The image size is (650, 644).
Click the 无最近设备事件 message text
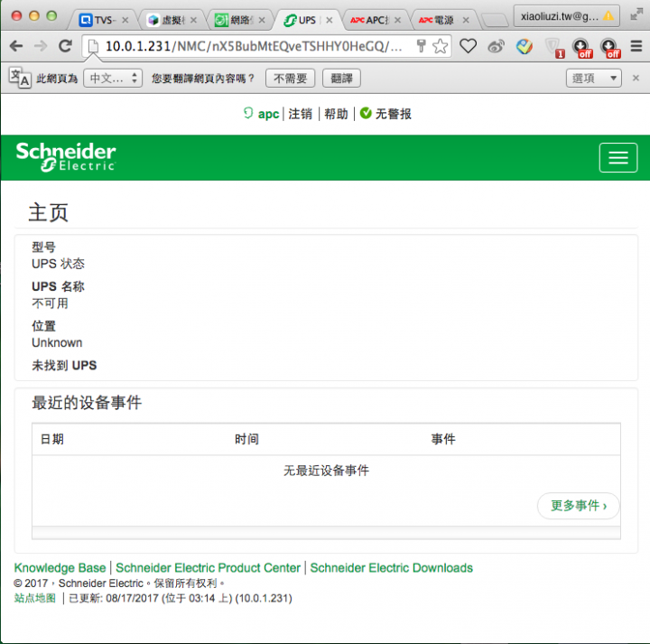click(326, 471)
